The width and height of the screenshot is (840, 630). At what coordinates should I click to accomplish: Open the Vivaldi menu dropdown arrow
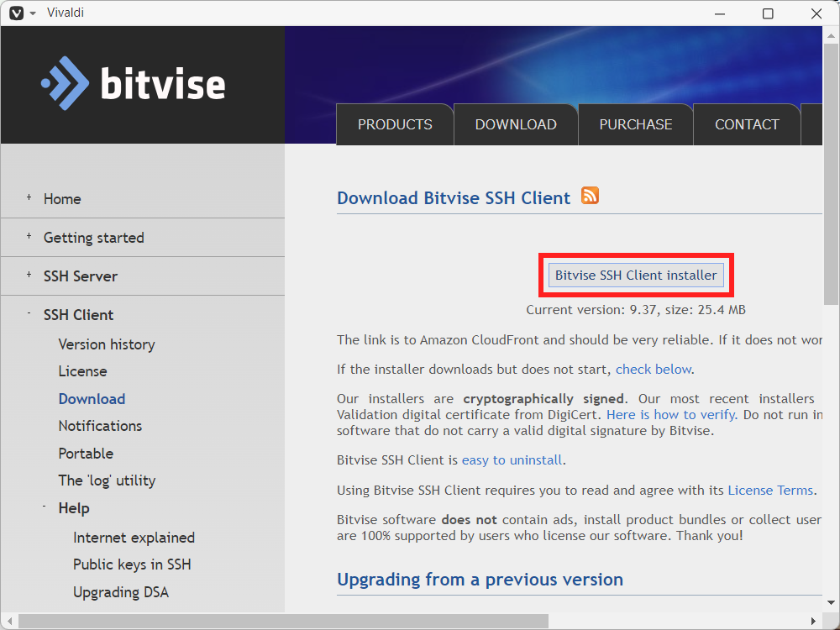(33, 13)
